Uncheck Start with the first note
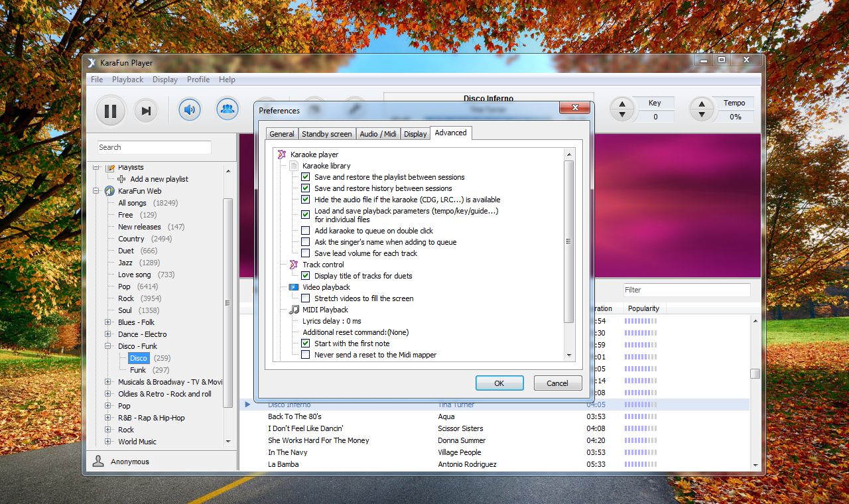This screenshot has width=849, height=504. point(306,344)
